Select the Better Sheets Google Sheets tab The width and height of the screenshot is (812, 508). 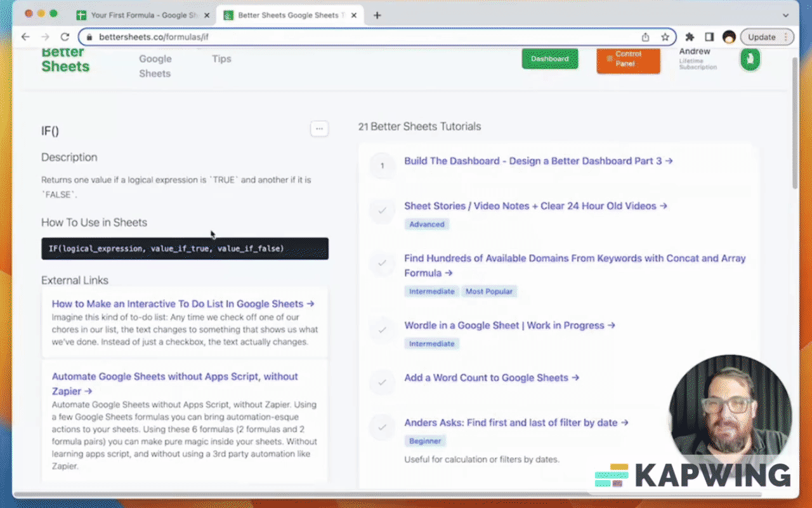289,15
